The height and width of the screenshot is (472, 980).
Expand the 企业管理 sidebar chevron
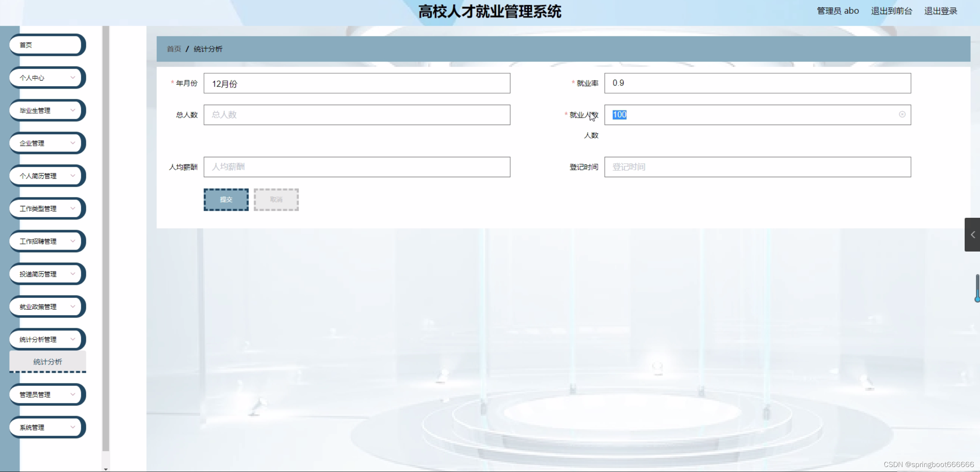(x=72, y=143)
